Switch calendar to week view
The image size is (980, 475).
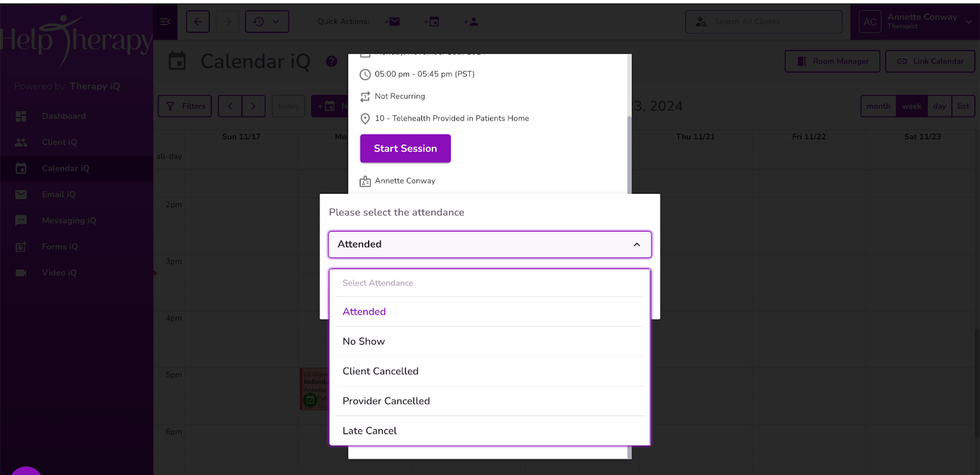[x=911, y=106]
